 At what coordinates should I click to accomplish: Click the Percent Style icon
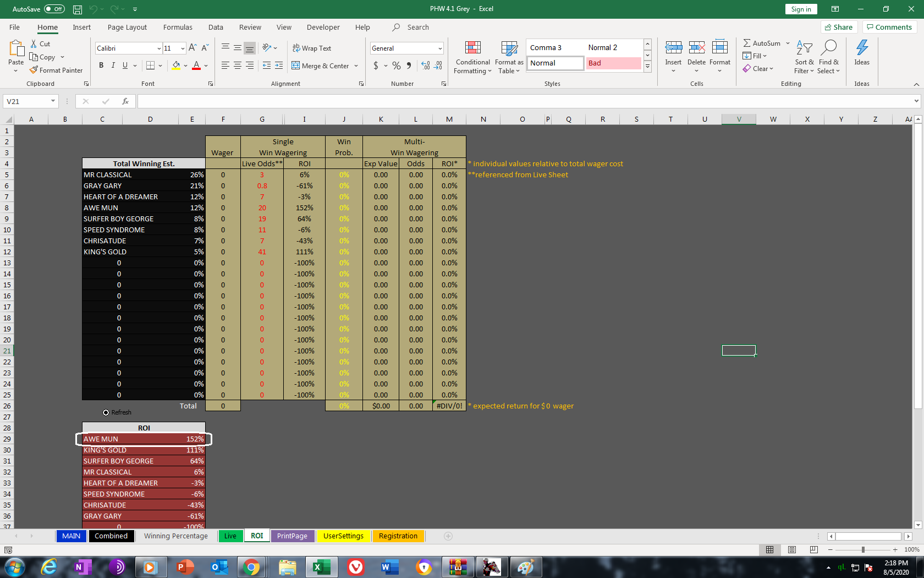[396, 66]
